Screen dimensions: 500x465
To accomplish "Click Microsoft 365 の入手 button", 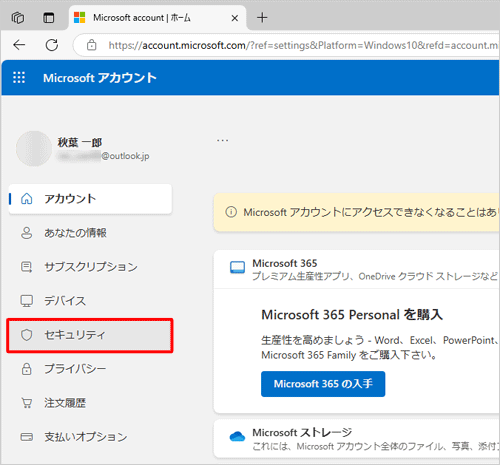I will [x=323, y=384].
